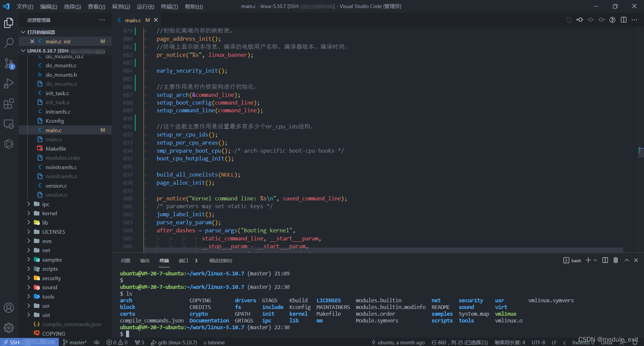
Task: Open the 文件(F) menu
Action: click(x=25, y=6)
